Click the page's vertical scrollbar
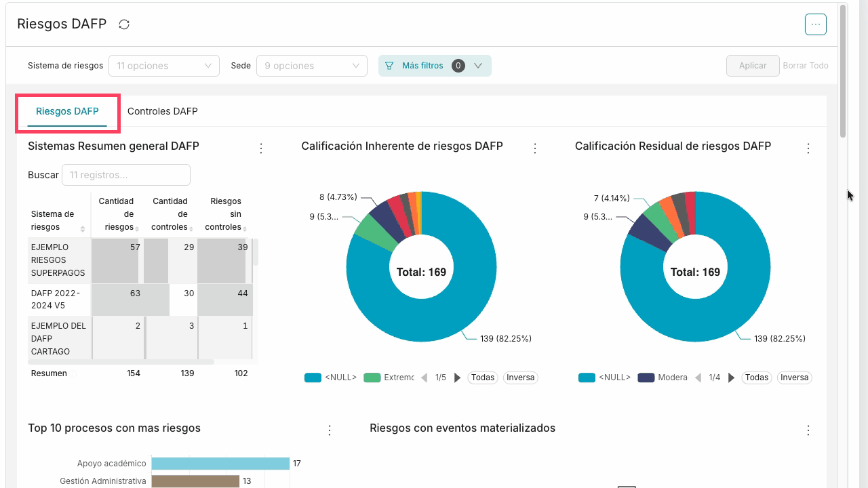This screenshot has width=868, height=488. [843, 71]
